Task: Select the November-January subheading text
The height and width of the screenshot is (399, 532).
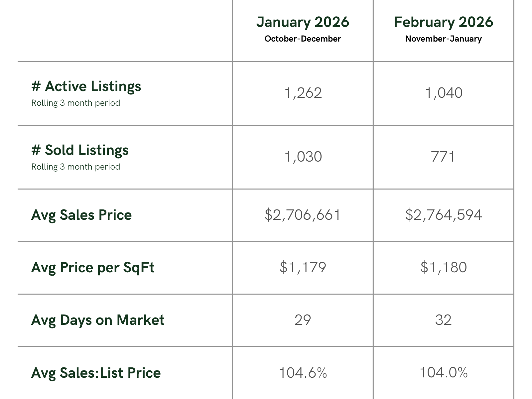Action: click(443, 39)
